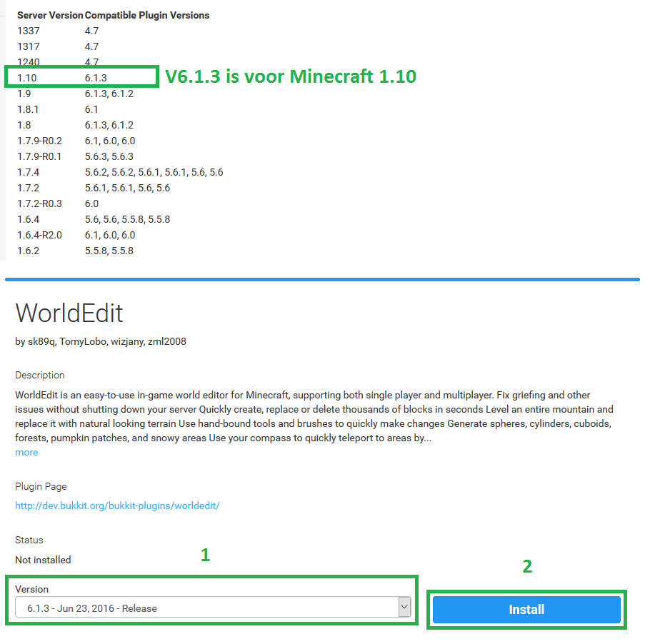Select server version 1337 cell
This screenshot has height=644, width=650.
(28, 31)
